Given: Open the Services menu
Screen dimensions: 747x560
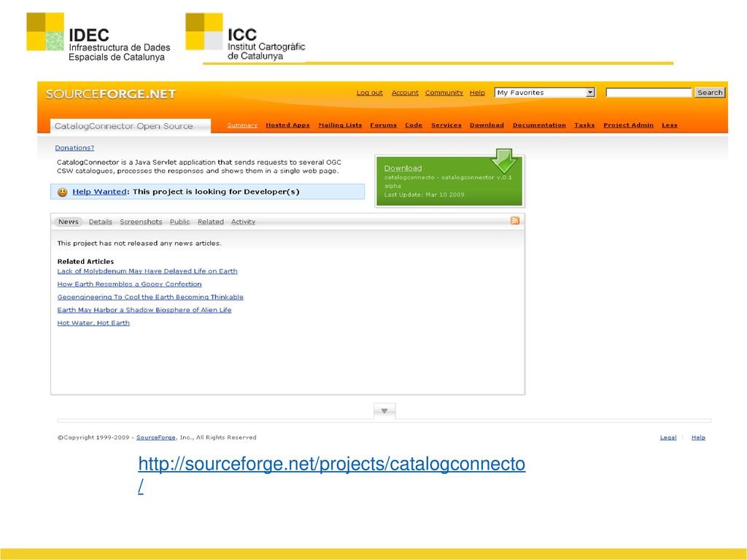Looking at the screenshot, I should coord(446,125).
